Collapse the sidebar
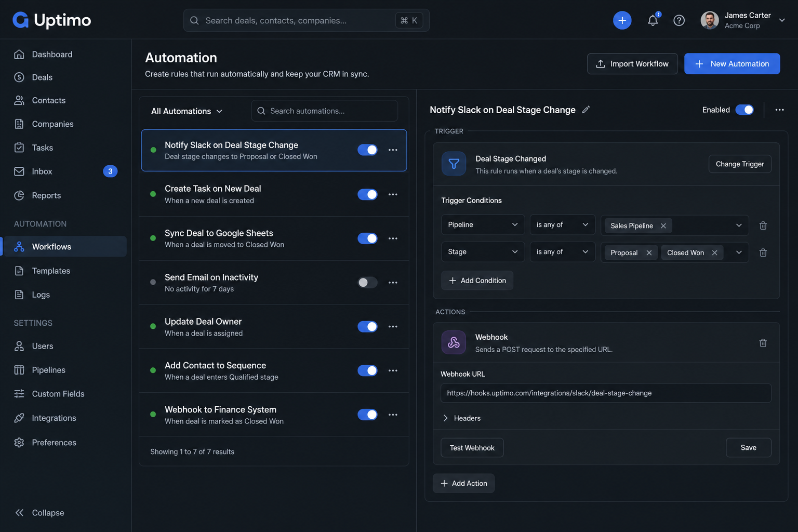This screenshot has height=532, width=798. tap(40, 513)
